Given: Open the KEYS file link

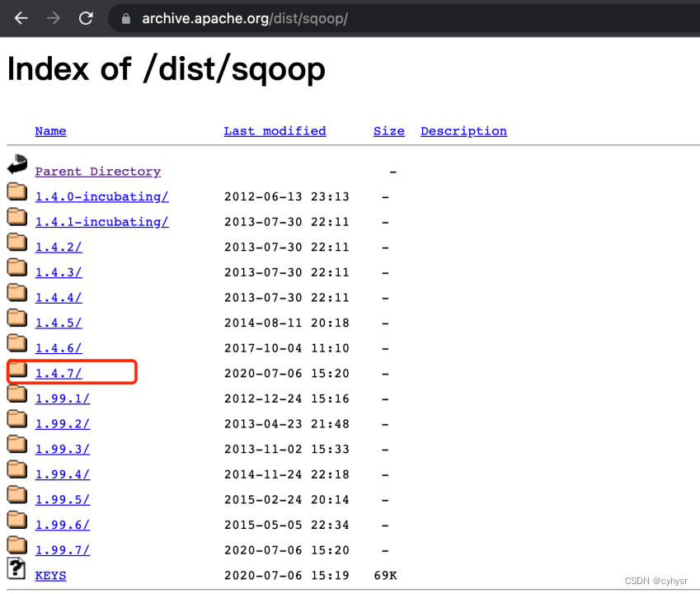Looking at the screenshot, I should pos(50,575).
